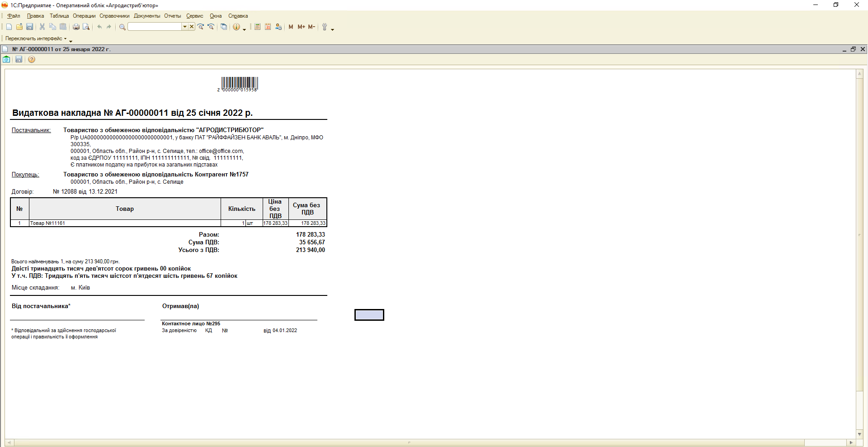
Task: Expand the search field dropdown arrow
Action: pyautogui.click(x=184, y=27)
